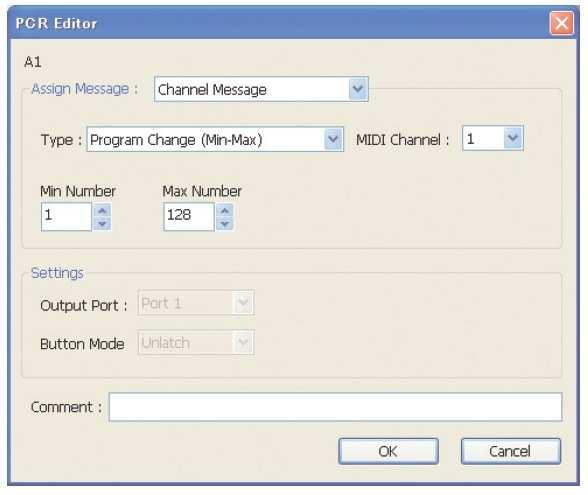Click the Min Number value field
The width and height of the screenshot is (588, 495).
pos(66,216)
